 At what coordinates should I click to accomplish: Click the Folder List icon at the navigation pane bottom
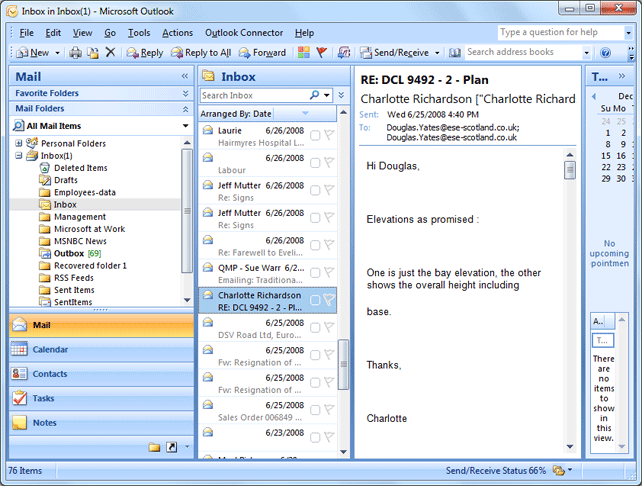(x=154, y=447)
